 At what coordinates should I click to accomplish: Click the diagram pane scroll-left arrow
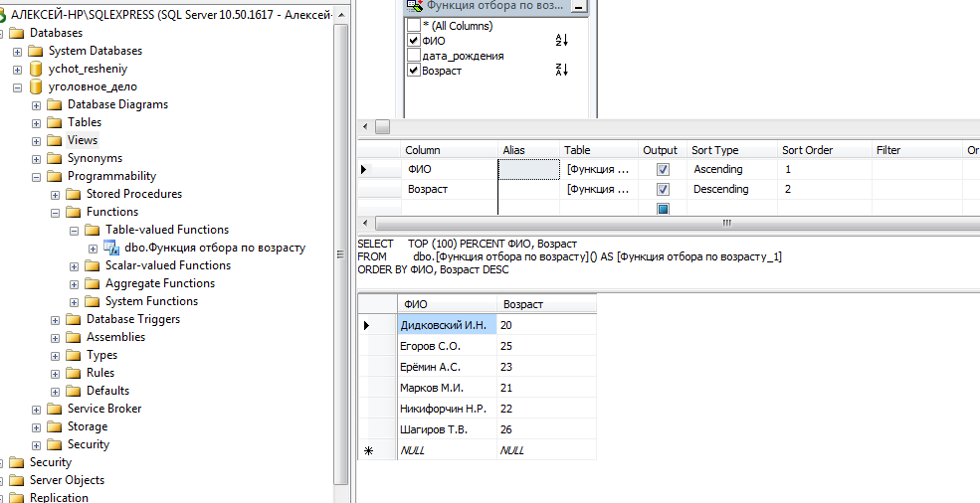(x=365, y=127)
